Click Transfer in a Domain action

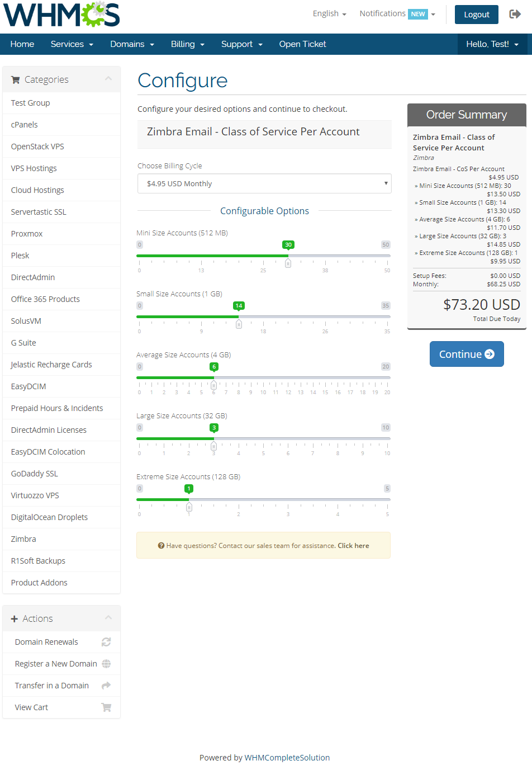point(61,686)
